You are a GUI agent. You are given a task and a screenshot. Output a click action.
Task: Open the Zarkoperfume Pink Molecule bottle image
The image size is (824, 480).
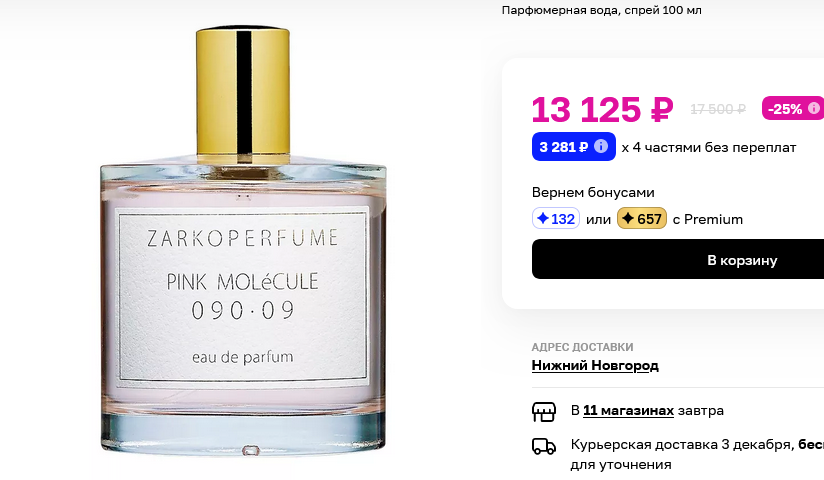pyautogui.click(x=243, y=241)
